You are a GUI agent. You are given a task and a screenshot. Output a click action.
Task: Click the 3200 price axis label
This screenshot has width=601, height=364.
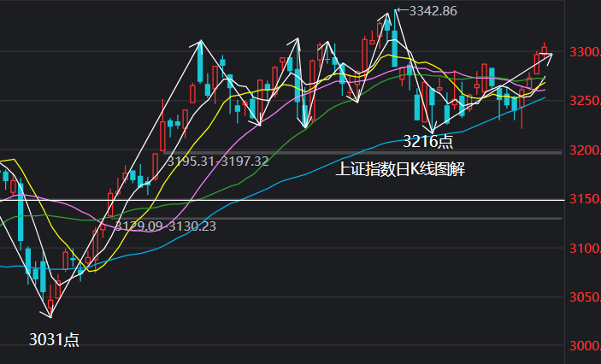[x=585, y=150]
